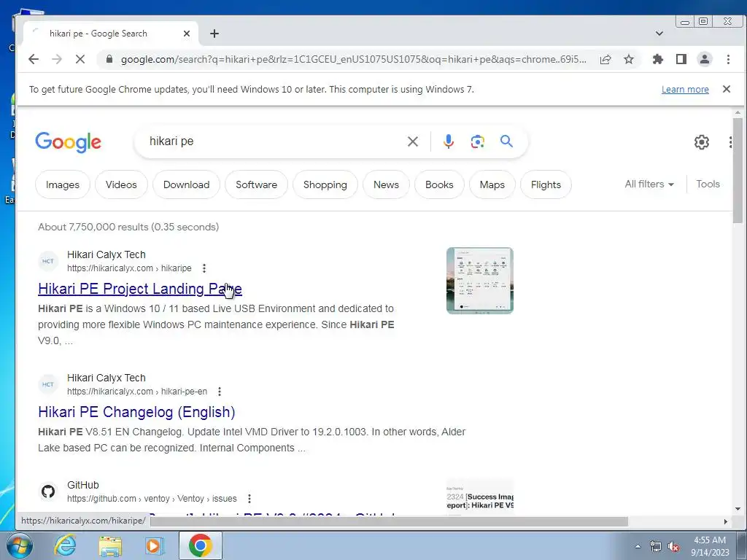Viewport: 747px width, 560px height.
Task: Click the Hikari PE screenshot thumbnail
Action: tap(480, 281)
